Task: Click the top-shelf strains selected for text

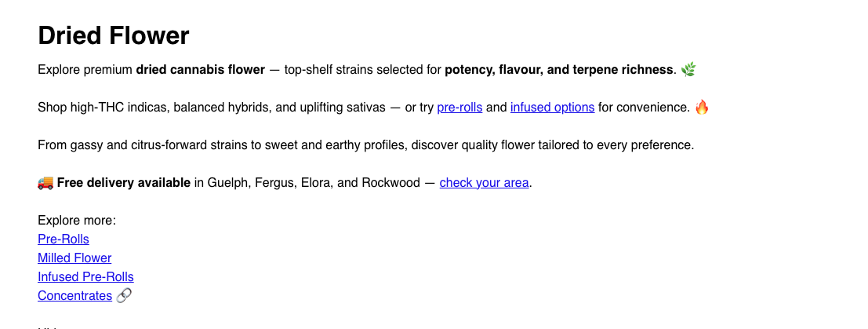Action: coord(363,70)
